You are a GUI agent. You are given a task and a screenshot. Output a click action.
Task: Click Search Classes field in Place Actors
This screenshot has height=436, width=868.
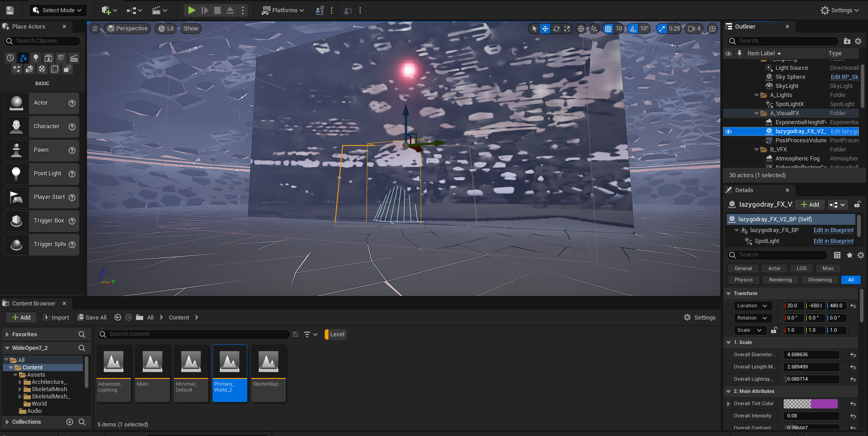click(42, 41)
